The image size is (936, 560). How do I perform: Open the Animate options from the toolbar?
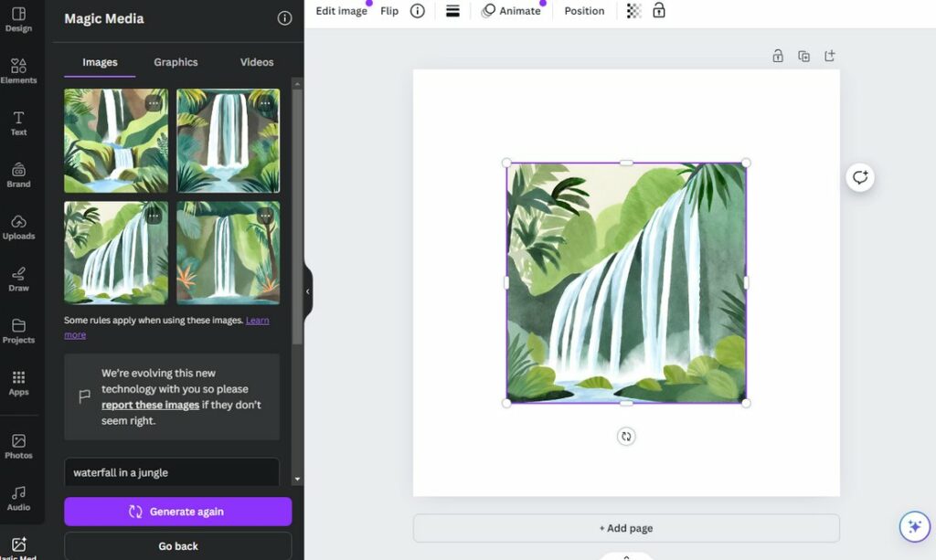512,11
